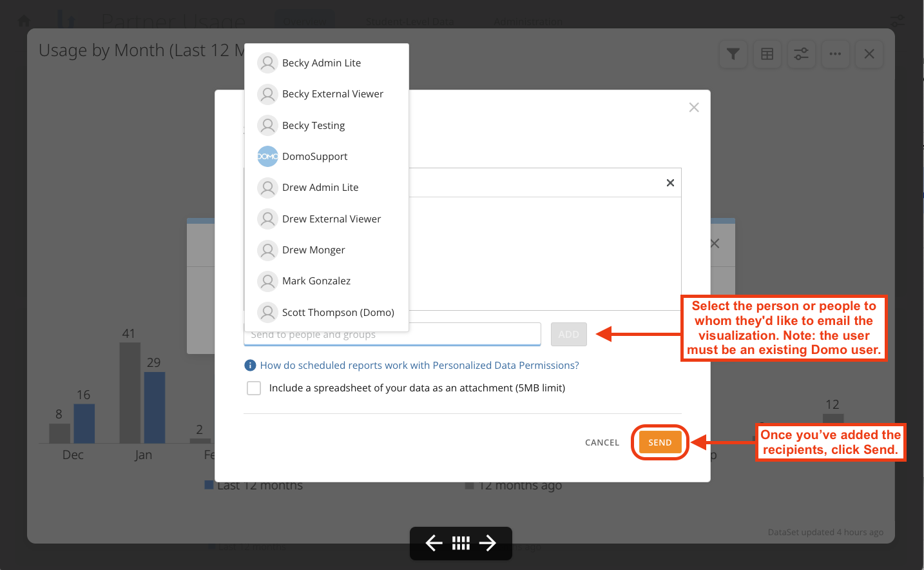Click the Last 12 months legend entry

(254, 485)
